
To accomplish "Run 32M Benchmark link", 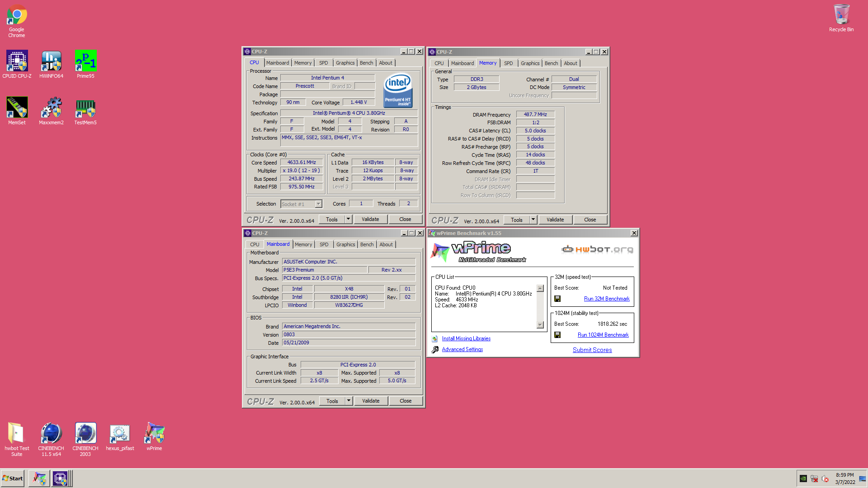I will [x=607, y=299].
